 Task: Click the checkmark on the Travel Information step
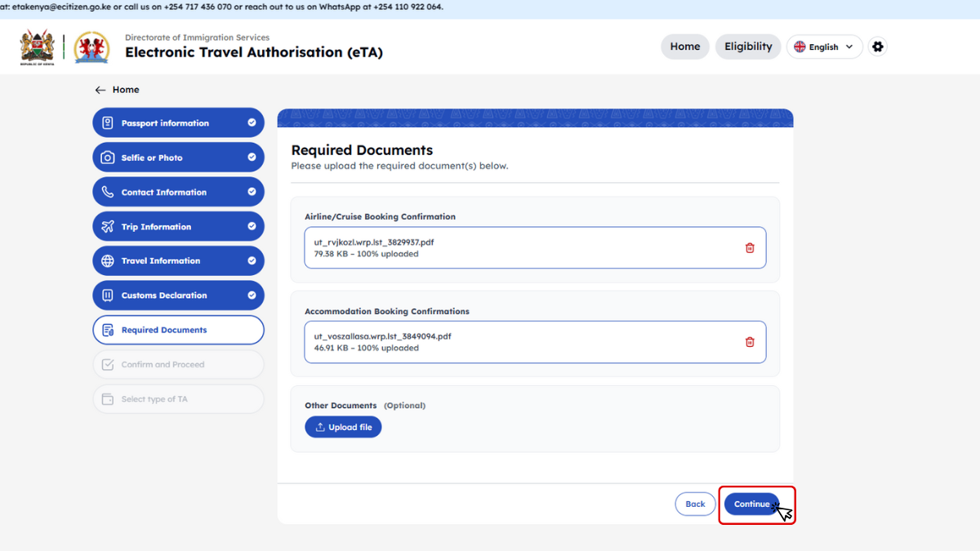coord(252,261)
